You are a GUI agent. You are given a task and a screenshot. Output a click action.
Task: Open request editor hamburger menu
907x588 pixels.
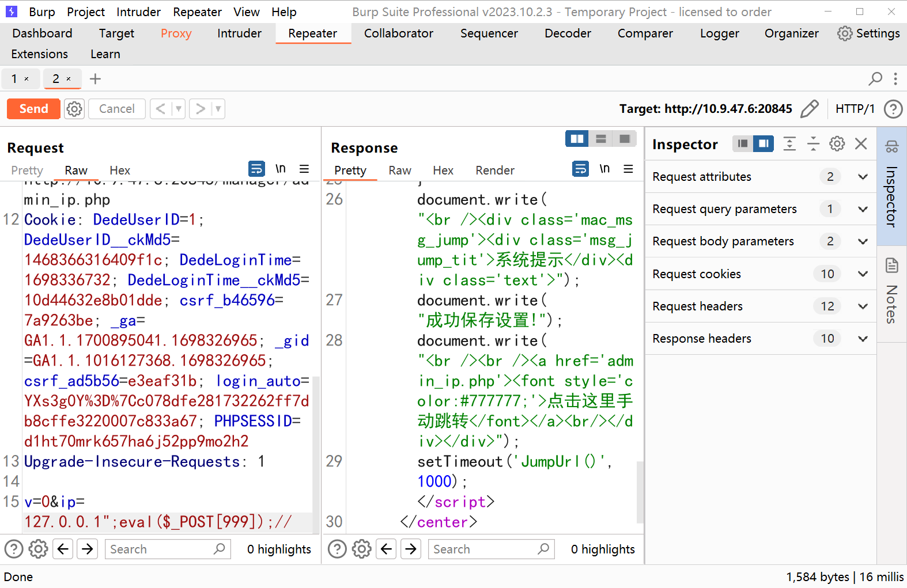304,169
